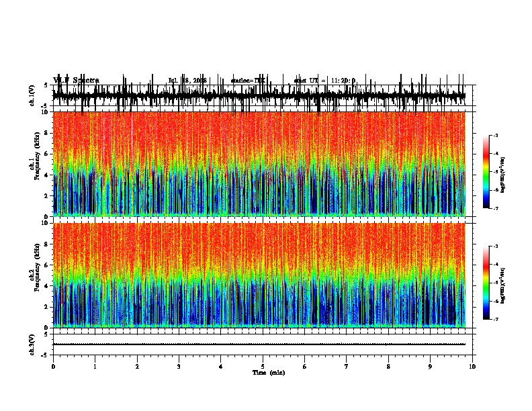Click the time axis tick label '9'
This screenshot has height=411, width=532.
[x=430, y=367]
